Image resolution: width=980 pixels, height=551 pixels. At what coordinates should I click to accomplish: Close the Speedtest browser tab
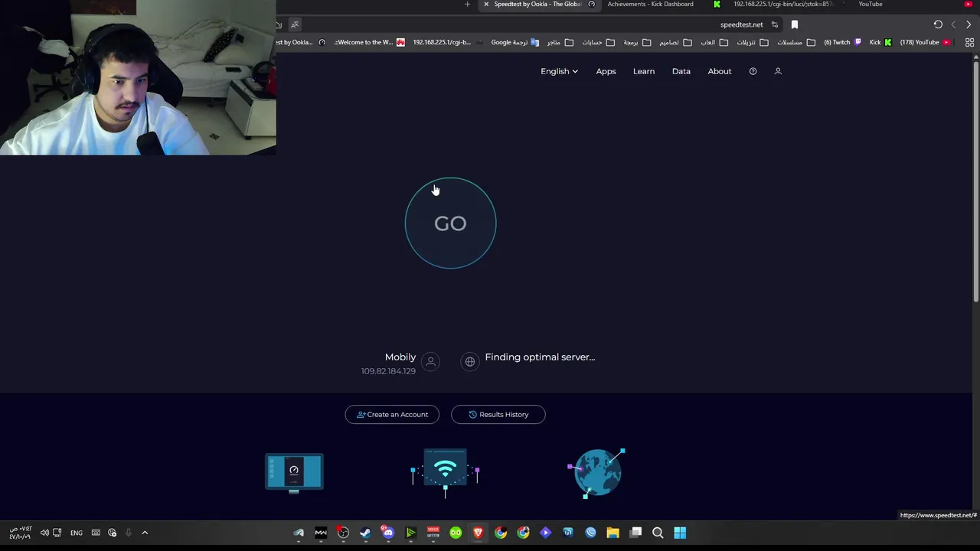click(485, 4)
